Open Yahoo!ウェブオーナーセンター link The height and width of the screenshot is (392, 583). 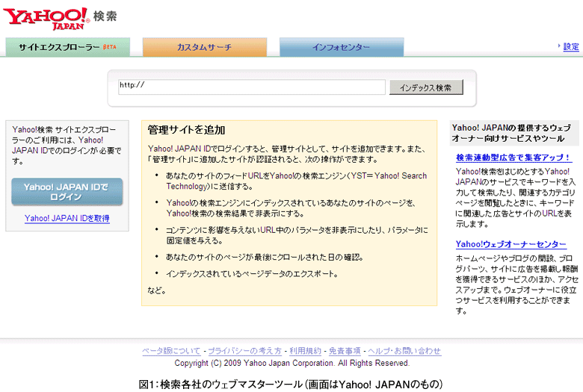click(510, 244)
